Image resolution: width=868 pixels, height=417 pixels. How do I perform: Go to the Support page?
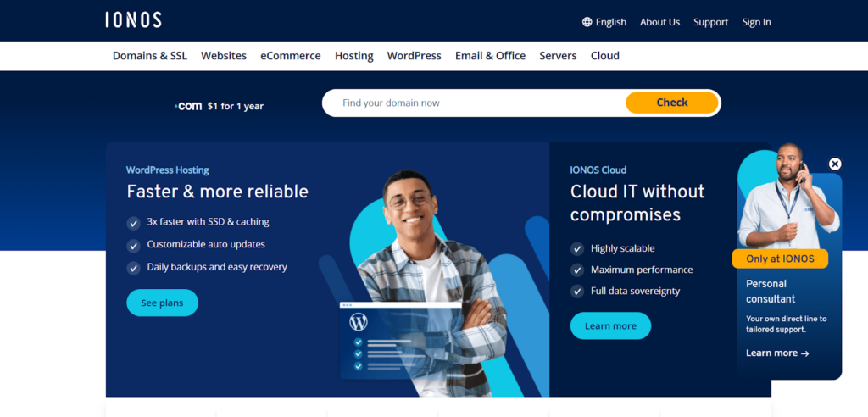711,22
